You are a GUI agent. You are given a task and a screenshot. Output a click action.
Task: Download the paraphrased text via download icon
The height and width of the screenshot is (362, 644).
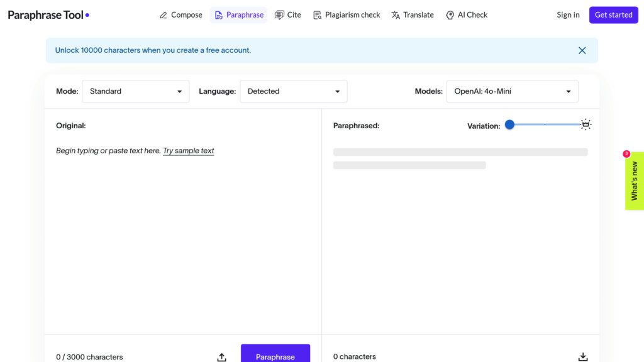(x=583, y=356)
